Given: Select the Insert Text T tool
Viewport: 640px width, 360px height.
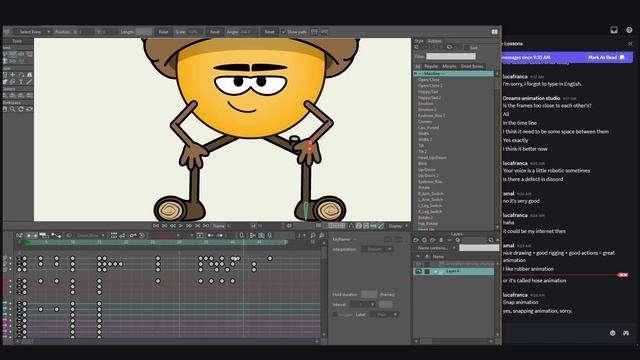Looking at the screenshot, I should pos(21,82).
